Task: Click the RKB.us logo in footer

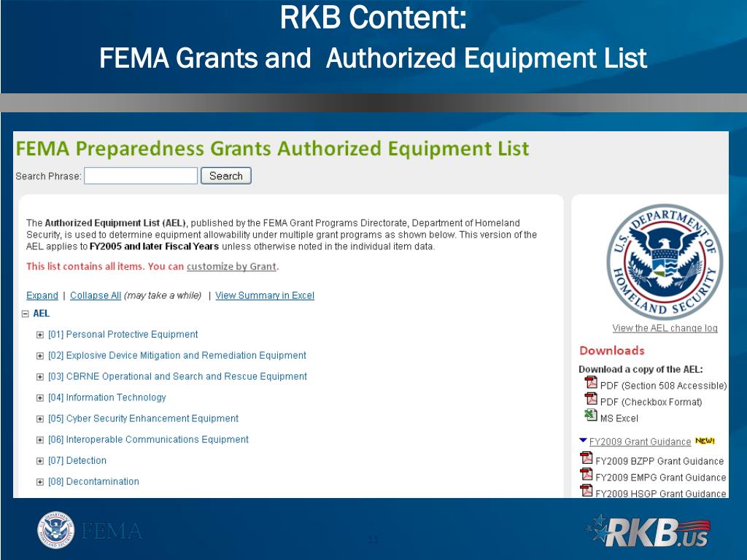Action: [649, 531]
